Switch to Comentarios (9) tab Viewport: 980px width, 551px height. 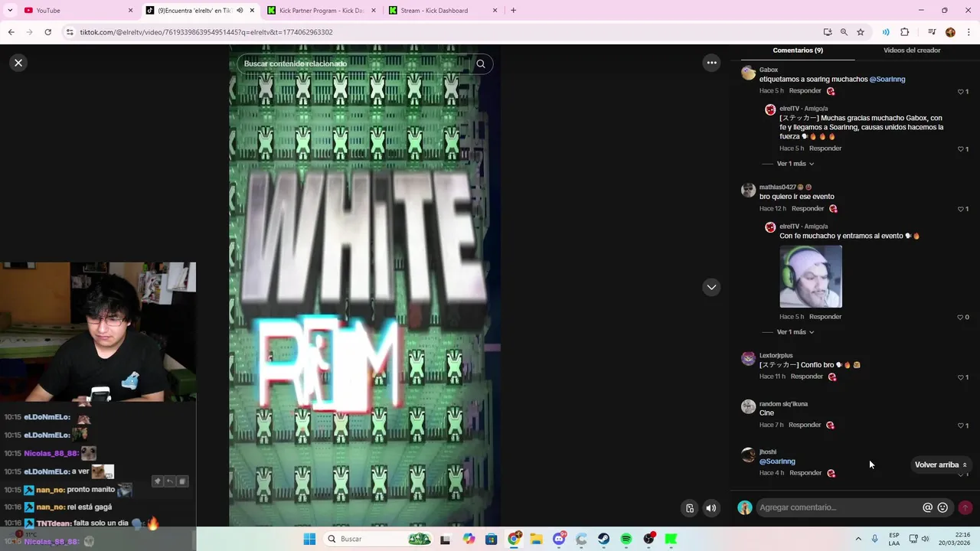798,51
